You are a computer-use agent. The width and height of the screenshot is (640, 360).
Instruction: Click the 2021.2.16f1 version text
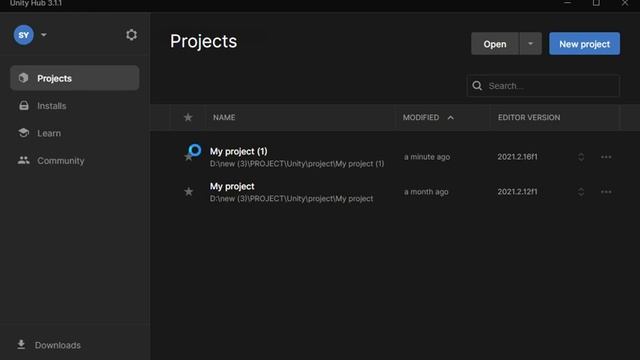pos(517,157)
